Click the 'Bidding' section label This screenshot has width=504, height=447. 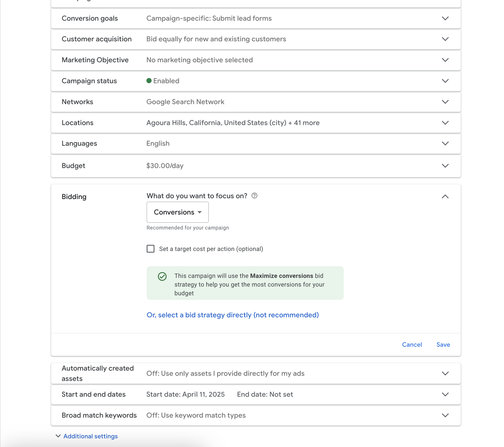74,197
